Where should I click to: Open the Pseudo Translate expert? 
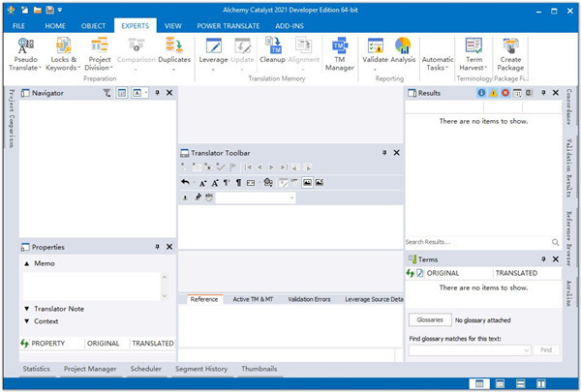tap(25, 54)
